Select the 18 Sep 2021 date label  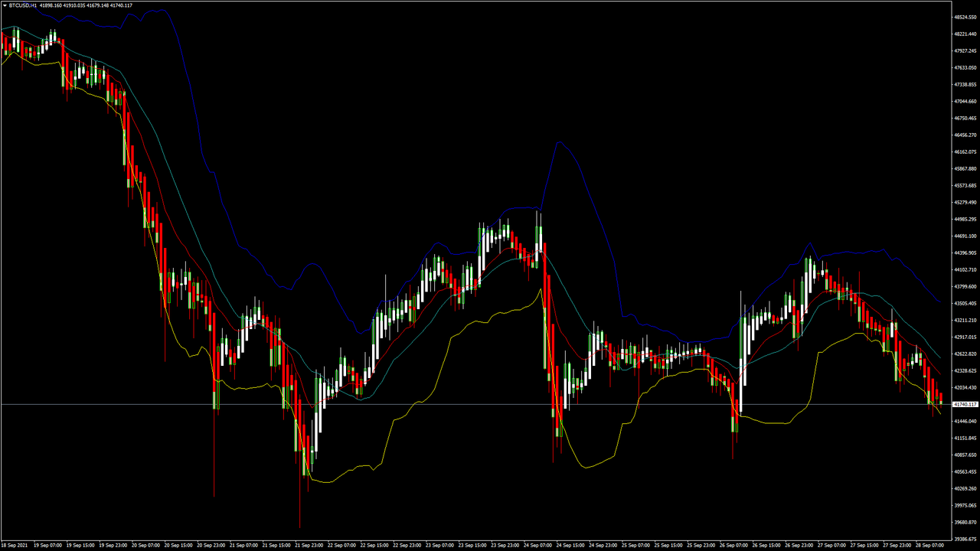pyautogui.click(x=15, y=546)
